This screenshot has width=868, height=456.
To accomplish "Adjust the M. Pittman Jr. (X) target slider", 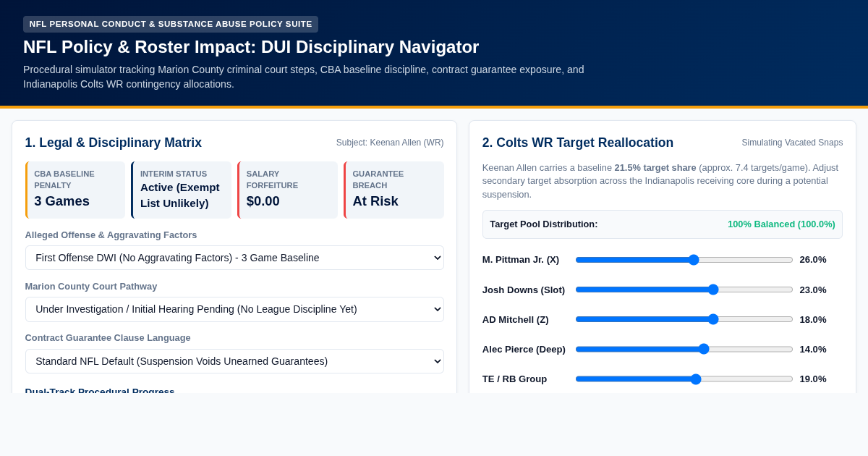I will click(x=684, y=260).
